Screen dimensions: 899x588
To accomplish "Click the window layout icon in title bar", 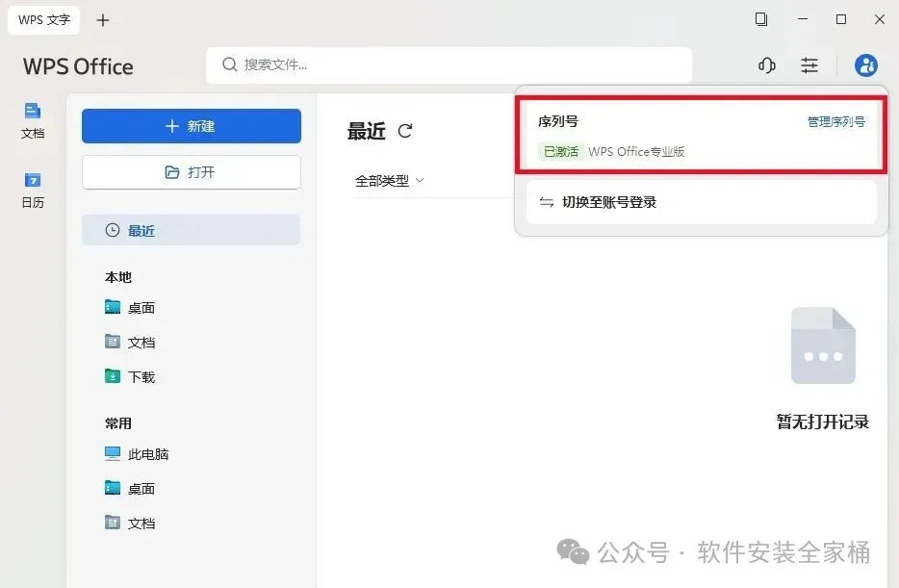I will click(x=760, y=19).
